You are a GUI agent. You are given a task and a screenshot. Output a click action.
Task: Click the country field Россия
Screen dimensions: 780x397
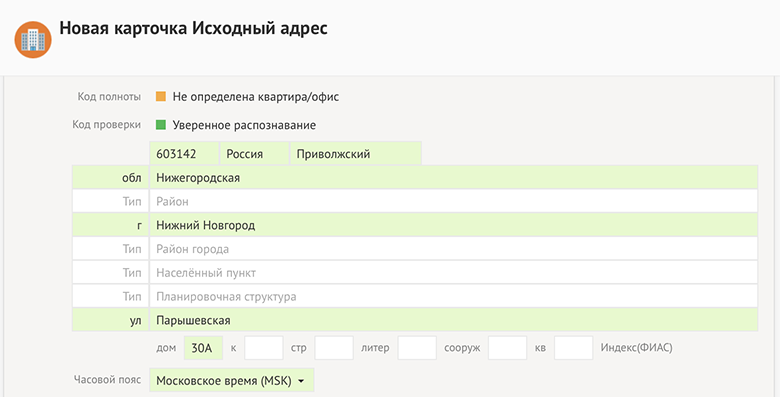254,154
